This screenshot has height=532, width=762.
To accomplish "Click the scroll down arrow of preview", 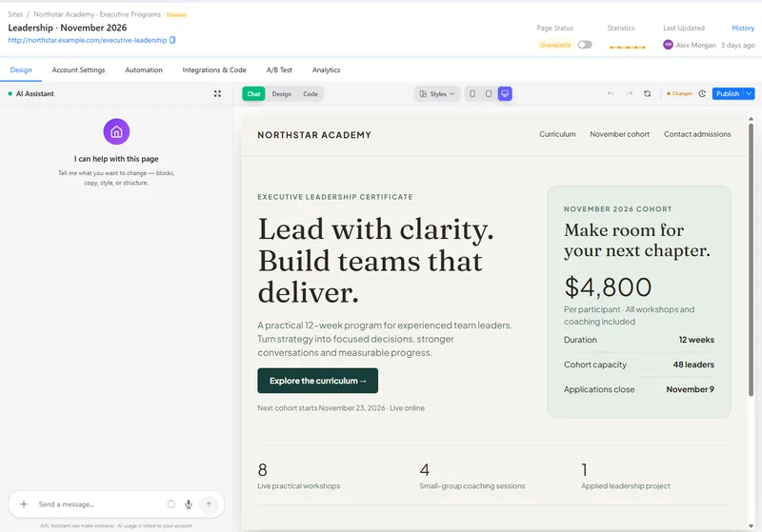I will tap(751, 526).
